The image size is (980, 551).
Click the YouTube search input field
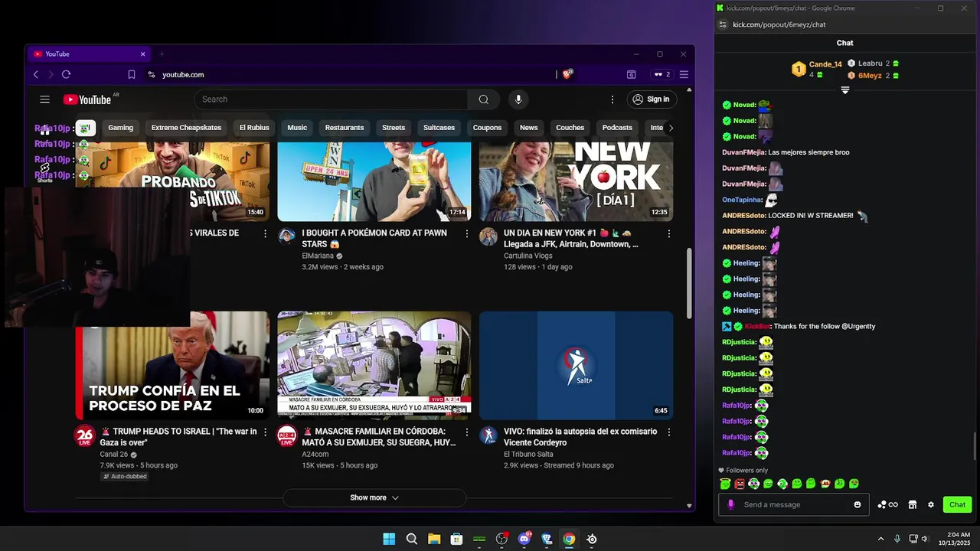click(x=331, y=99)
